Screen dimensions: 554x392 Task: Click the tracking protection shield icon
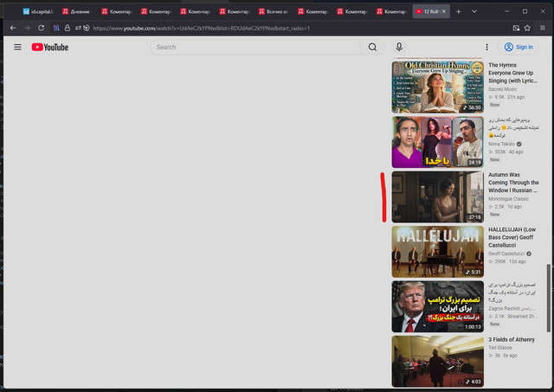click(87, 28)
